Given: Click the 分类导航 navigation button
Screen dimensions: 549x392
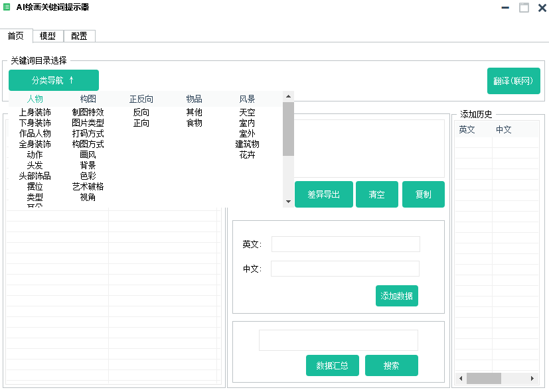Looking at the screenshot, I should pos(53,80).
